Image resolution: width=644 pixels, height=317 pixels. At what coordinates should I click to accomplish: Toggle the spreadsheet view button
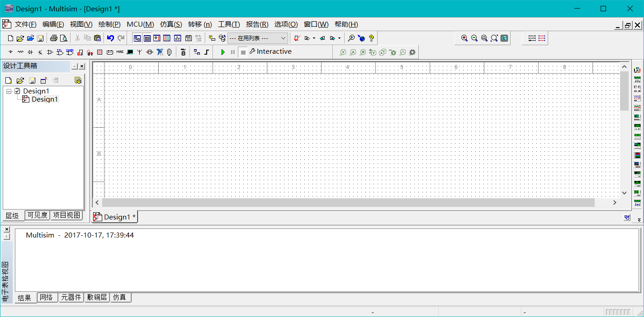point(147,38)
